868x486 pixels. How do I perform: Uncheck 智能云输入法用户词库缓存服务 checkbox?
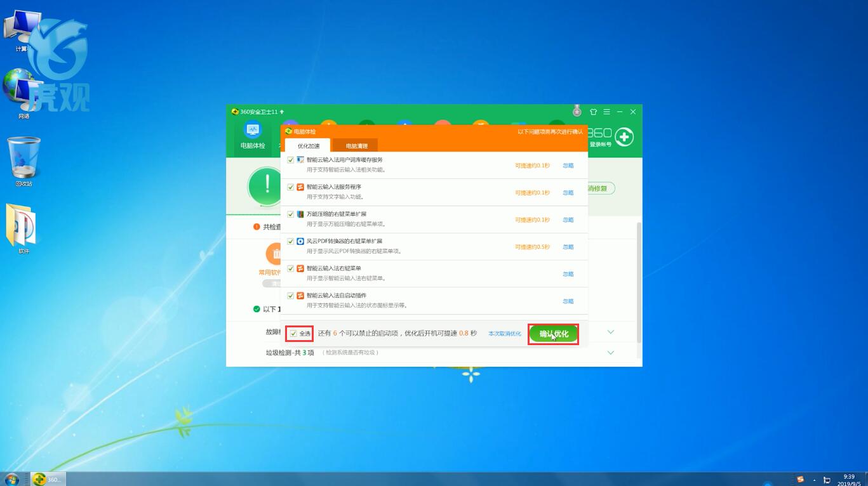coord(291,160)
